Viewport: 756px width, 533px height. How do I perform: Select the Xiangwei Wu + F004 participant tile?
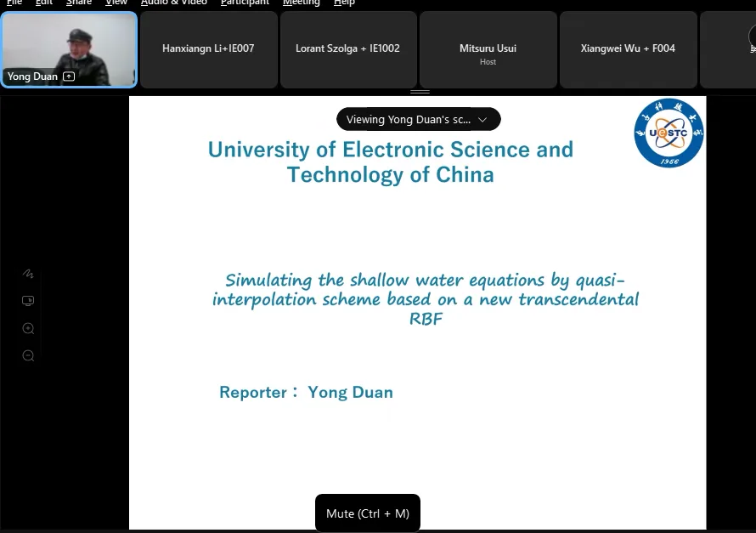coord(628,49)
